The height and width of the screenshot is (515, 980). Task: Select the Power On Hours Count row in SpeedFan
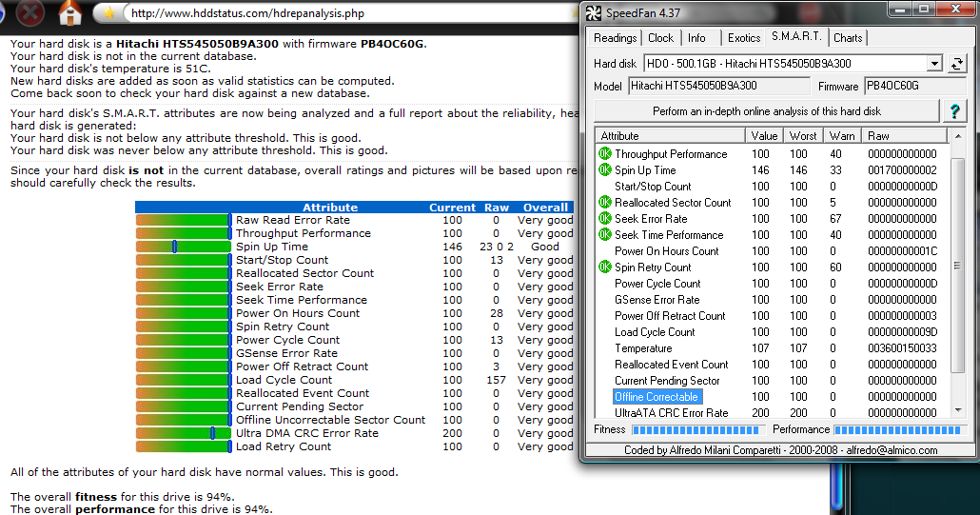tap(774, 251)
